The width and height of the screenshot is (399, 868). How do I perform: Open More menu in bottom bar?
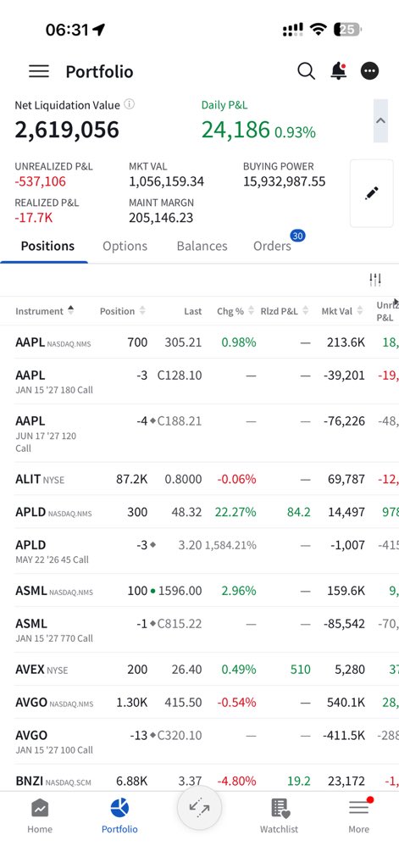point(358,815)
